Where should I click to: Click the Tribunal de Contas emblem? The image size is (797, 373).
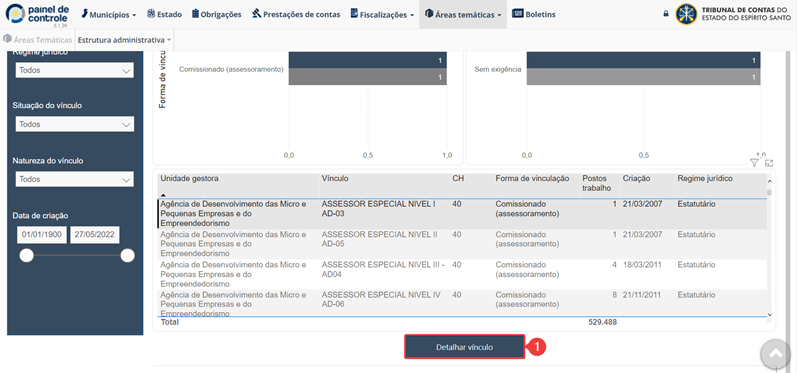point(686,14)
